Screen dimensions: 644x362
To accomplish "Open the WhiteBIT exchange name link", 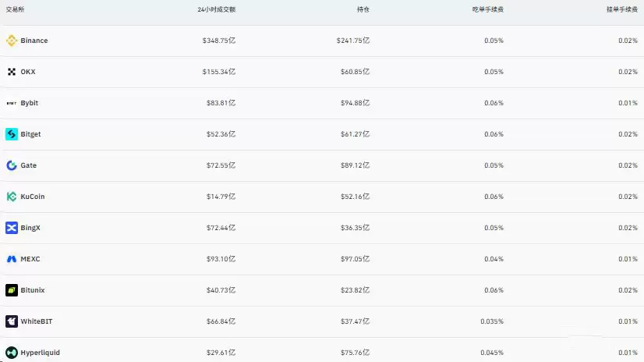I will coord(37,321).
